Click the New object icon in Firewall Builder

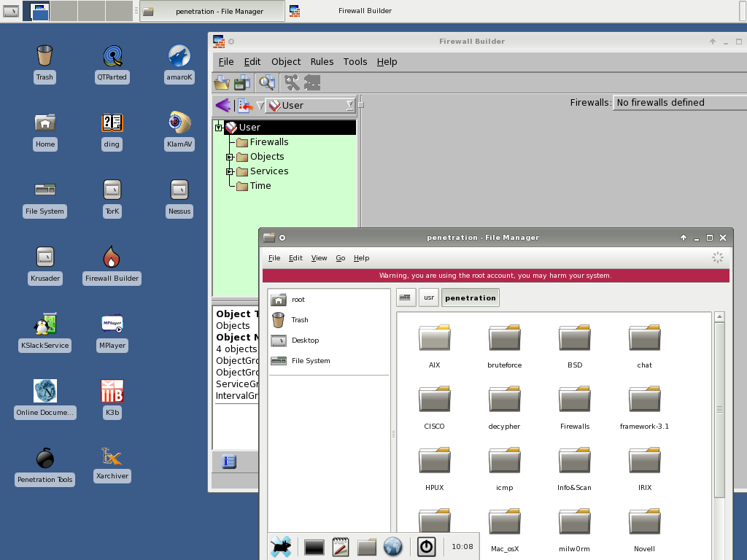click(x=245, y=105)
